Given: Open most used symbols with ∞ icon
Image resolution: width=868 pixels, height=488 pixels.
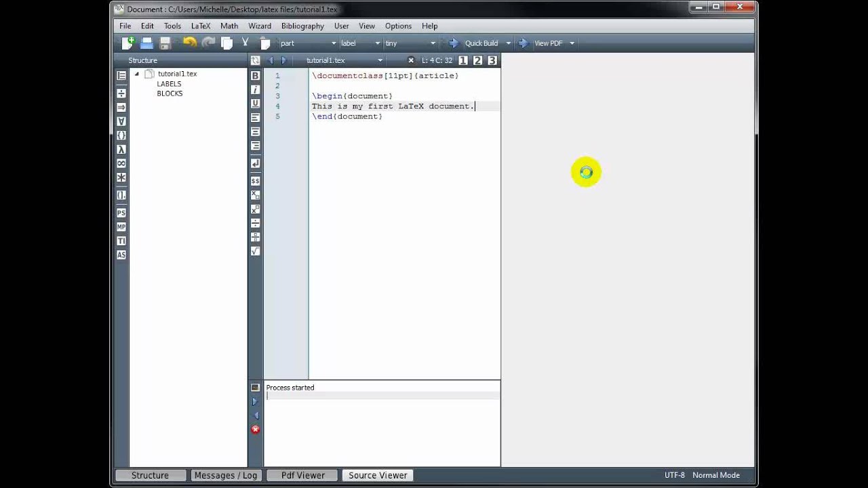Looking at the screenshot, I should tap(121, 163).
